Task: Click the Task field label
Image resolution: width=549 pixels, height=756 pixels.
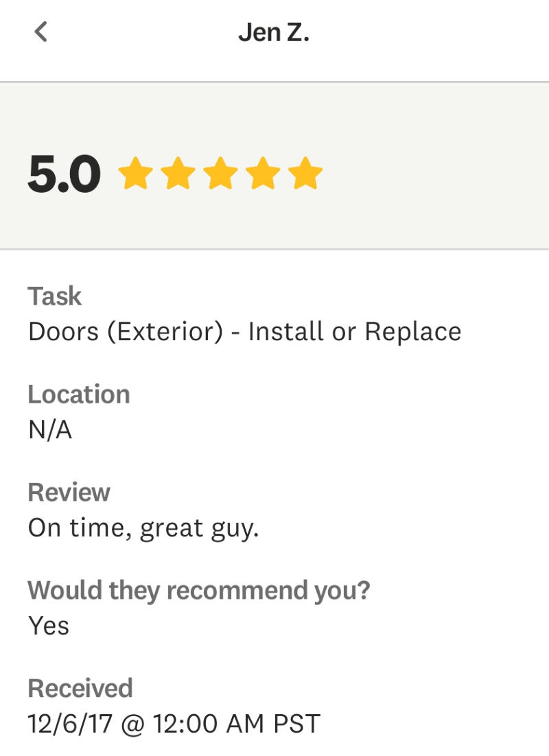Action: click(x=54, y=296)
